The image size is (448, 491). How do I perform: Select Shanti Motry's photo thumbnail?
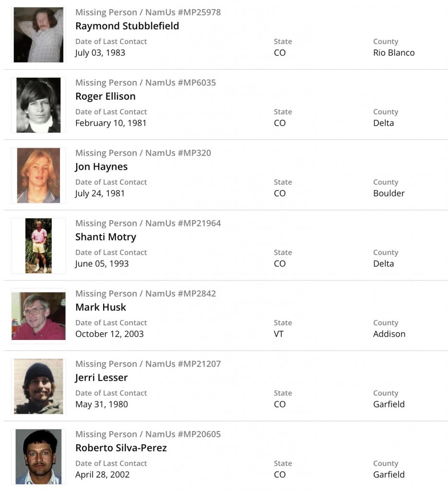coord(38,245)
